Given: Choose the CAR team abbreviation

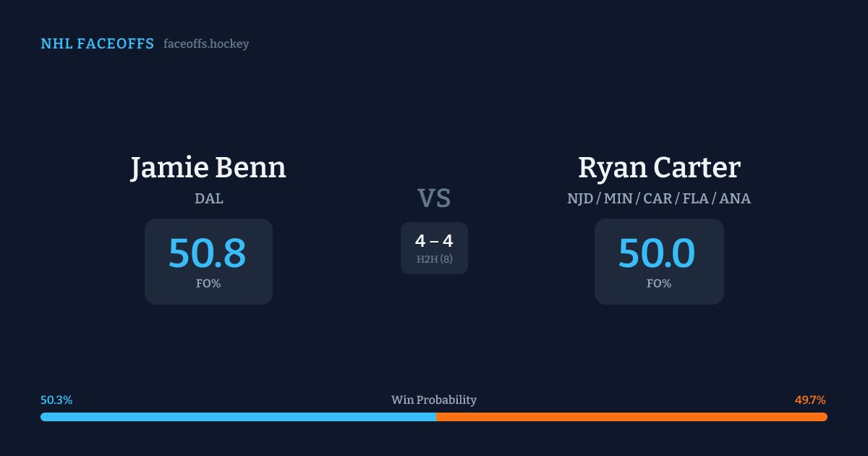Looking at the screenshot, I should point(658,198).
